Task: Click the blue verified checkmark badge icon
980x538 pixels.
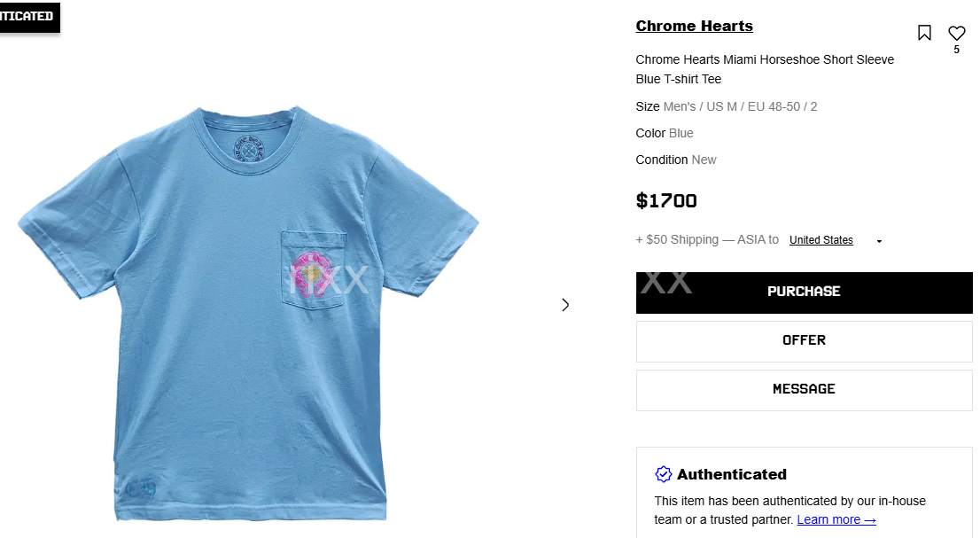Action: tap(664, 474)
